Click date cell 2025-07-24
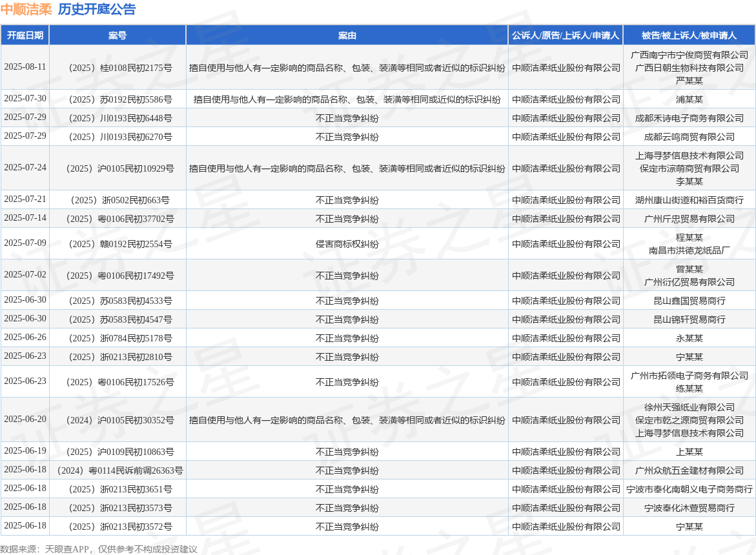The image size is (756, 555). point(25,168)
